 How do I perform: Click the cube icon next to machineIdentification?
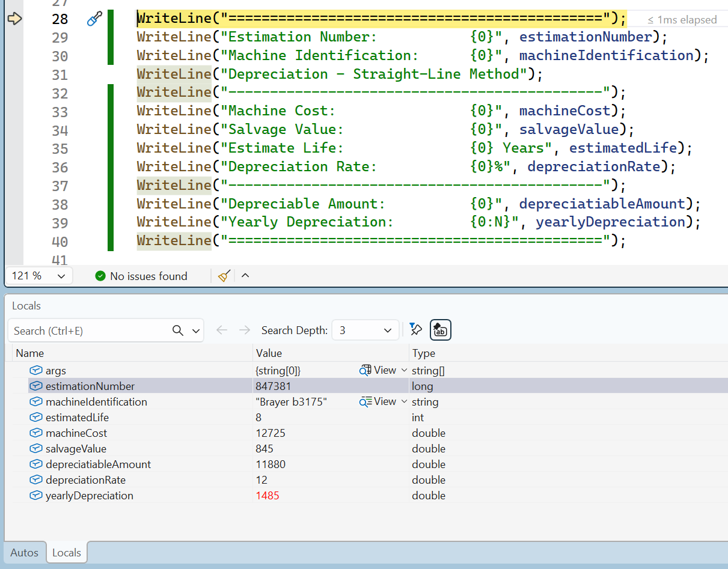[x=36, y=402]
